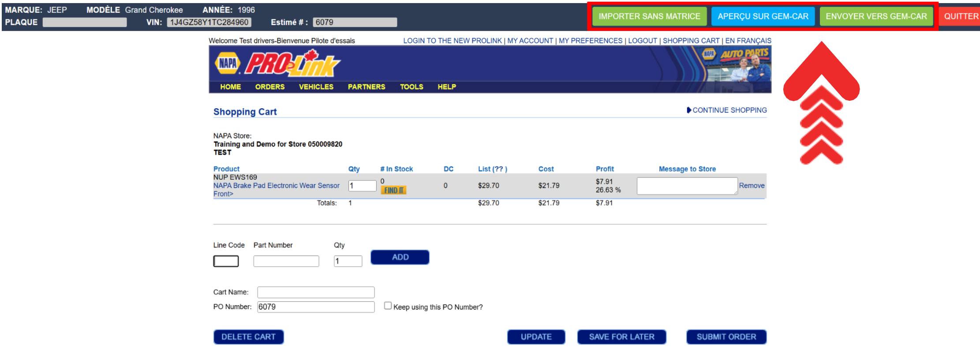Click the yellow FIND IT button
Image resolution: width=980 pixels, height=352 pixels.
393,190
